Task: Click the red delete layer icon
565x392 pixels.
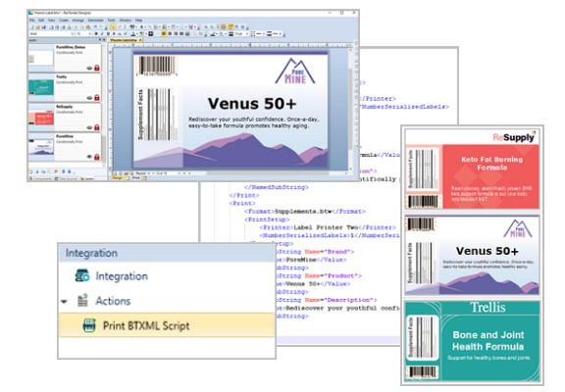Action: [56, 171]
